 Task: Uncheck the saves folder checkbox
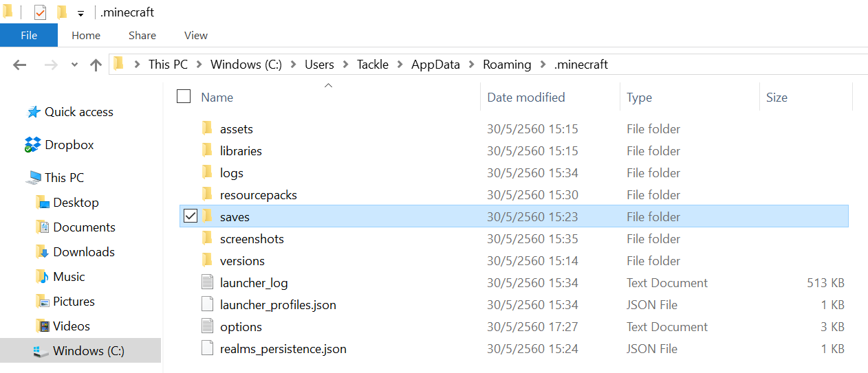191,216
